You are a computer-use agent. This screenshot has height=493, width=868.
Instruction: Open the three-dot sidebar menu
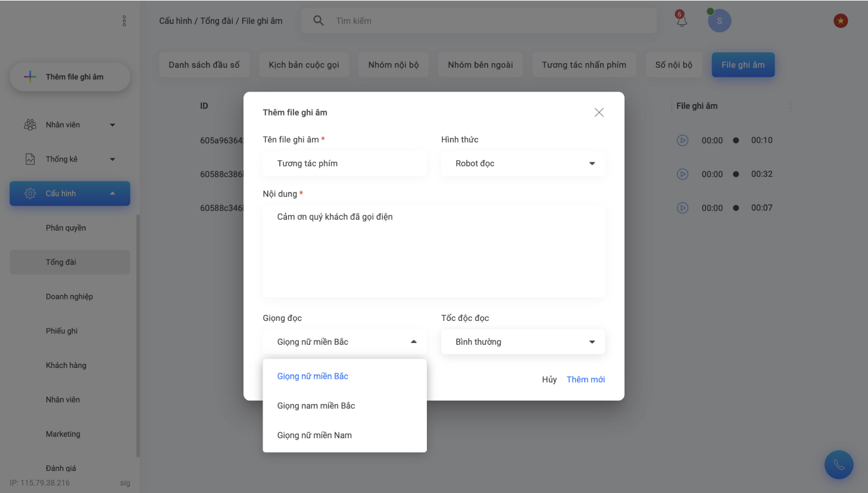pos(124,21)
